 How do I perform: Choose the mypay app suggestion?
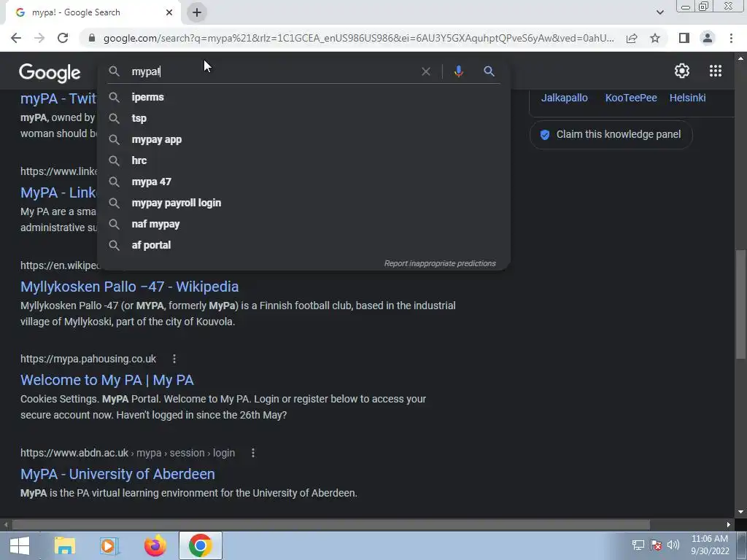303,139
